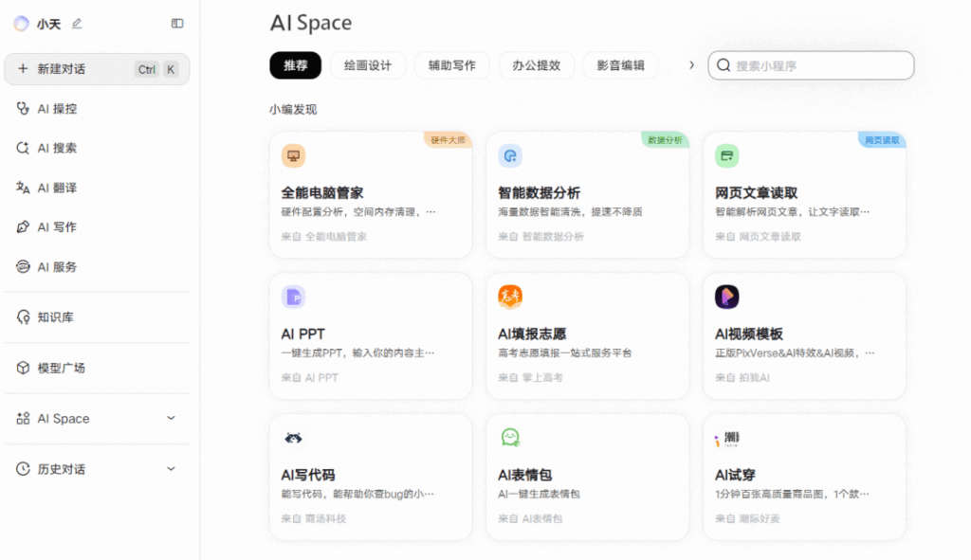This screenshot has width=971, height=560.
Task: Expand the AI Space sidebar section
Action: pyautogui.click(x=171, y=418)
